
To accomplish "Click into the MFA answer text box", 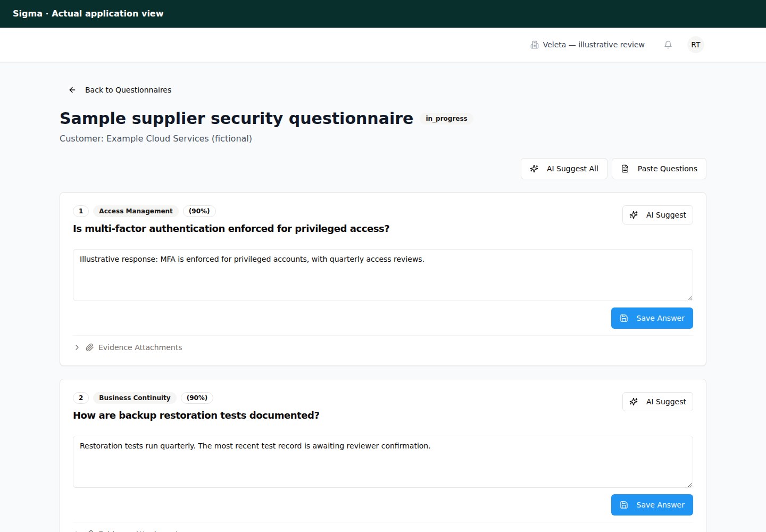I will coord(383,275).
